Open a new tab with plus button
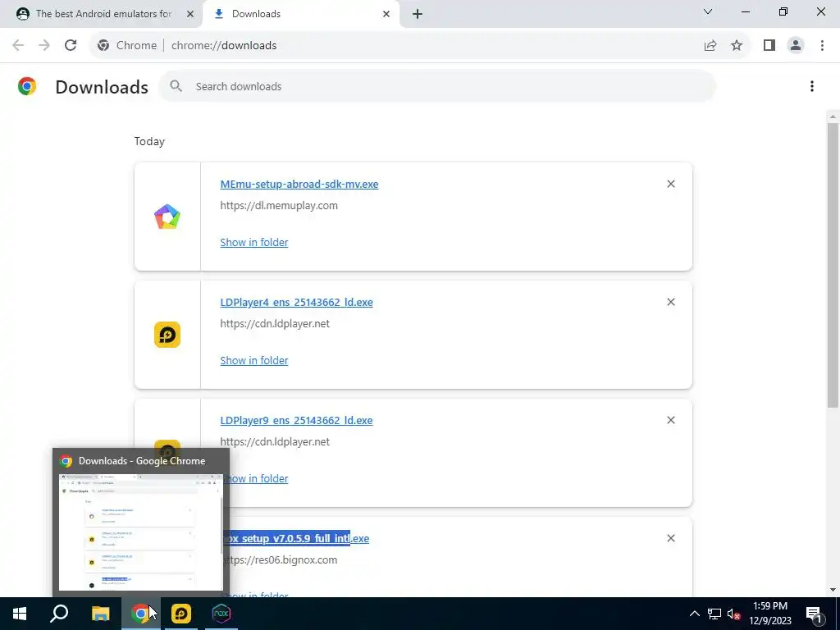This screenshot has width=840, height=630. pyautogui.click(x=418, y=14)
